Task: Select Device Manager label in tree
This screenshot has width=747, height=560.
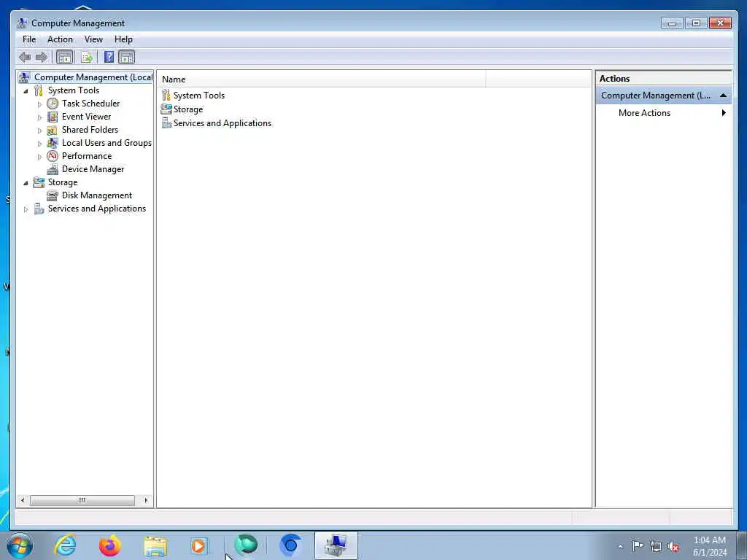Action: 93,169
